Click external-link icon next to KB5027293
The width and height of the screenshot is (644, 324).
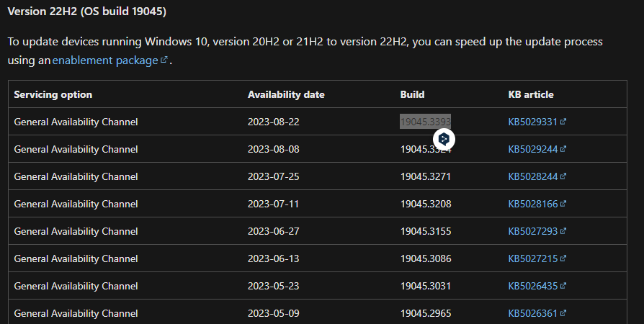pos(563,231)
